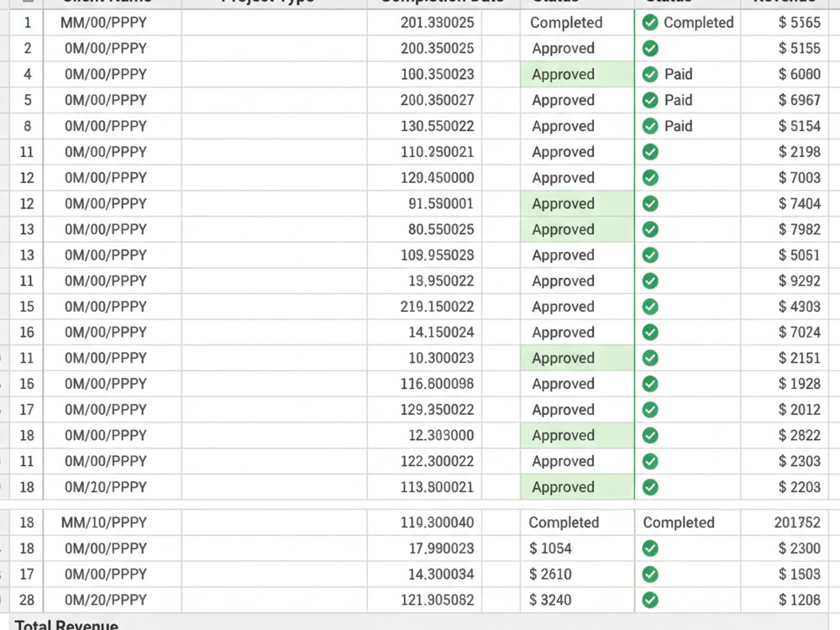Viewport: 840px width, 630px height.
Task: Select the empty project type cell beside 219.150022
Action: pyautogui.click(x=275, y=307)
